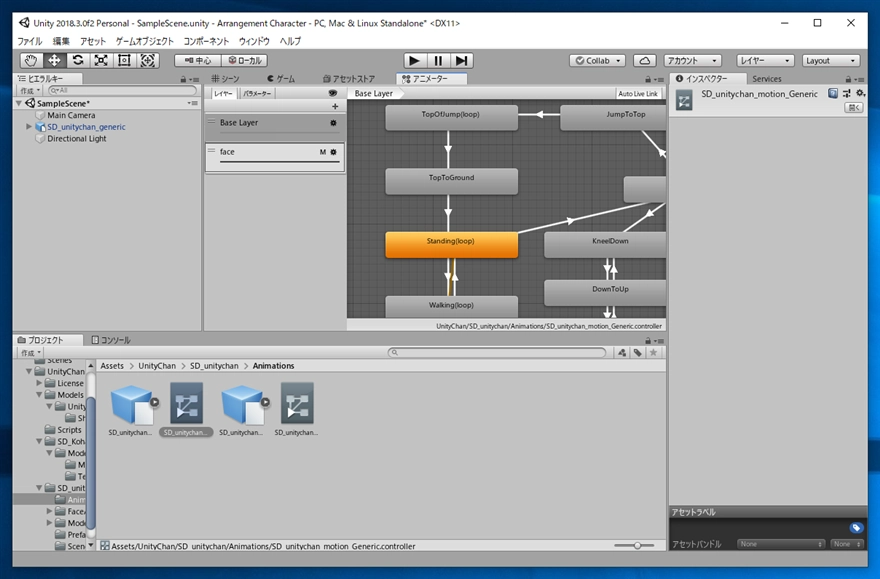Toggle the ローカル handle rotation button

245,61
